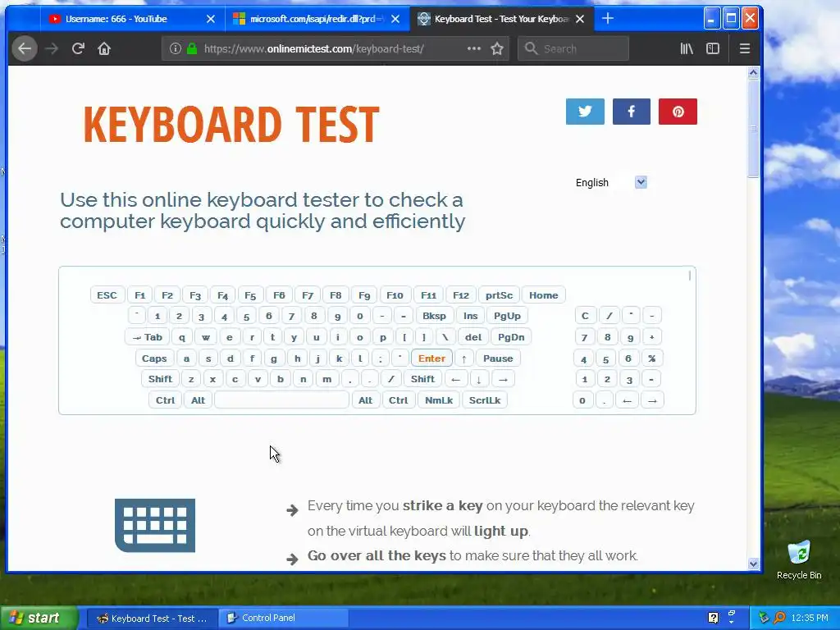Screen dimensions: 840x630
Task: Click the highlighted Enter key
Action: pos(431,358)
